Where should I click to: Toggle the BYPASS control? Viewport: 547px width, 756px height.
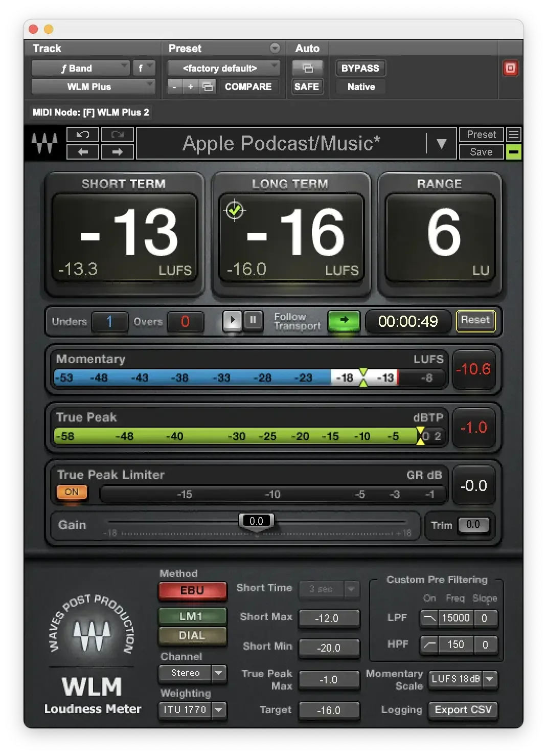point(360,68)
